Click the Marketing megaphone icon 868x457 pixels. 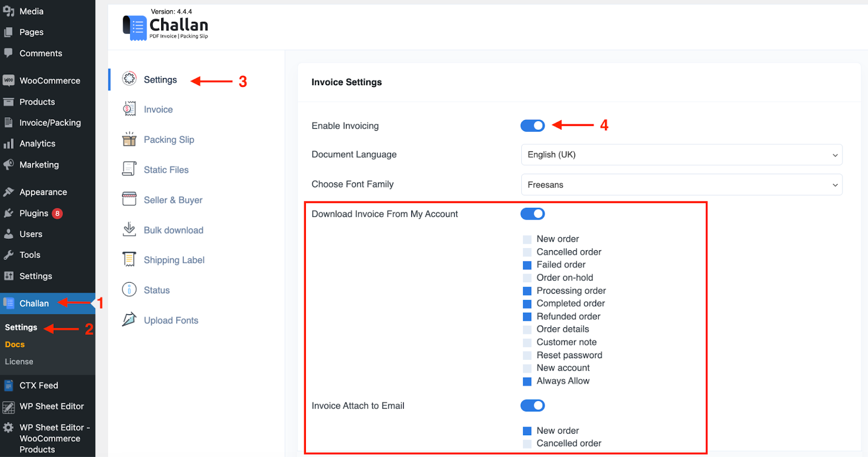pyautogui.click(x=8, y=164)
